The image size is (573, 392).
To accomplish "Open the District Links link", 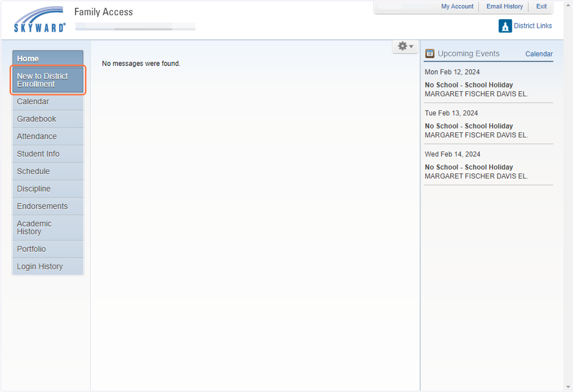I will [x=533, y=26].
